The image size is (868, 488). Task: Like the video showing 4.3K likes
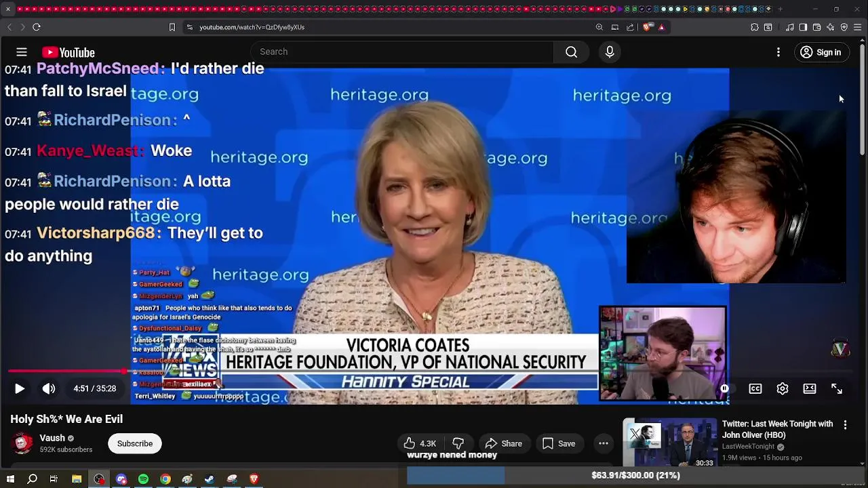pos(420,443)
